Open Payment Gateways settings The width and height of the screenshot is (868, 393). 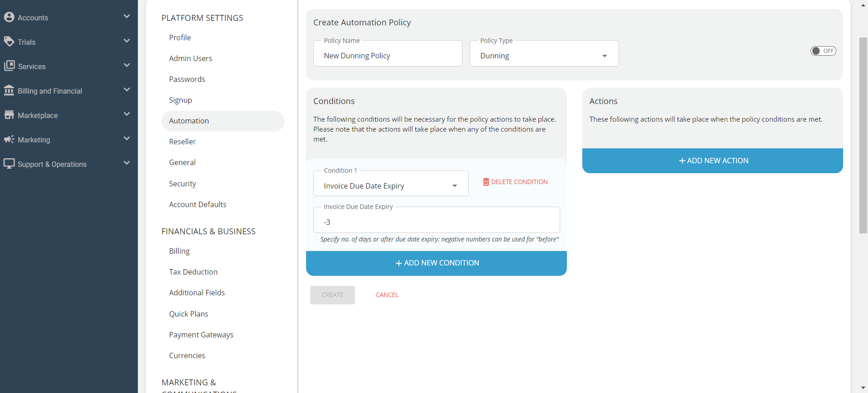pyautogui.click(x=201, y=335)
